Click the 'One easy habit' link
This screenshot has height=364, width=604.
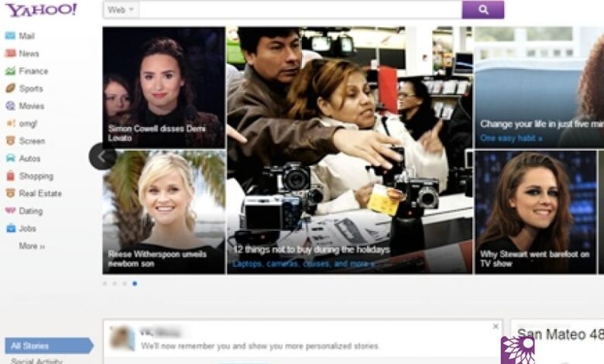[510, 138]
